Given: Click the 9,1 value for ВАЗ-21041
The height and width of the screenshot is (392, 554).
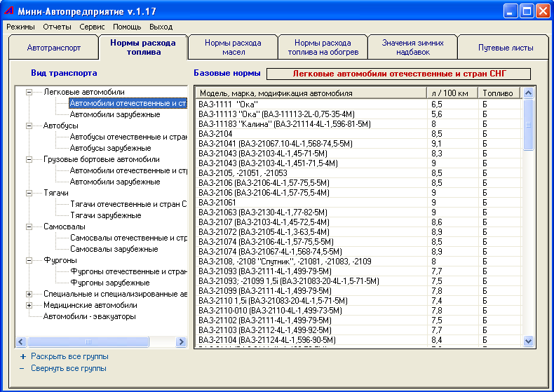Looking at the screenshot, I should point(436,144).
